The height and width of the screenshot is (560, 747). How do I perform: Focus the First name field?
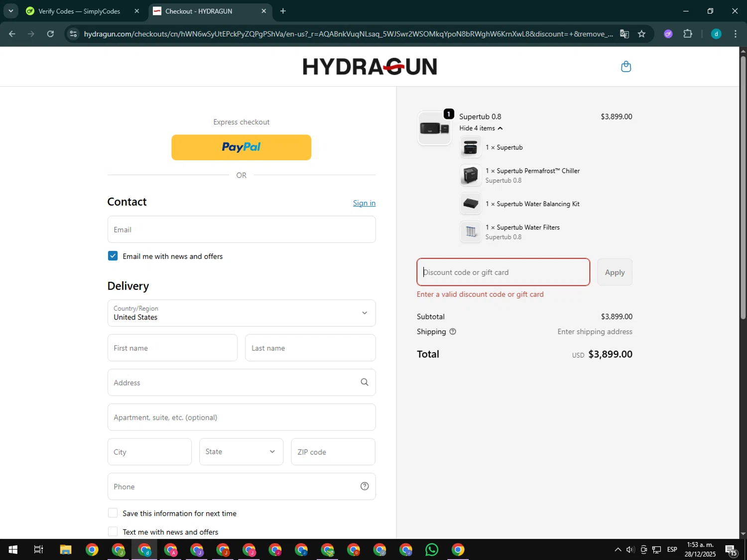(x=172, y=348)
